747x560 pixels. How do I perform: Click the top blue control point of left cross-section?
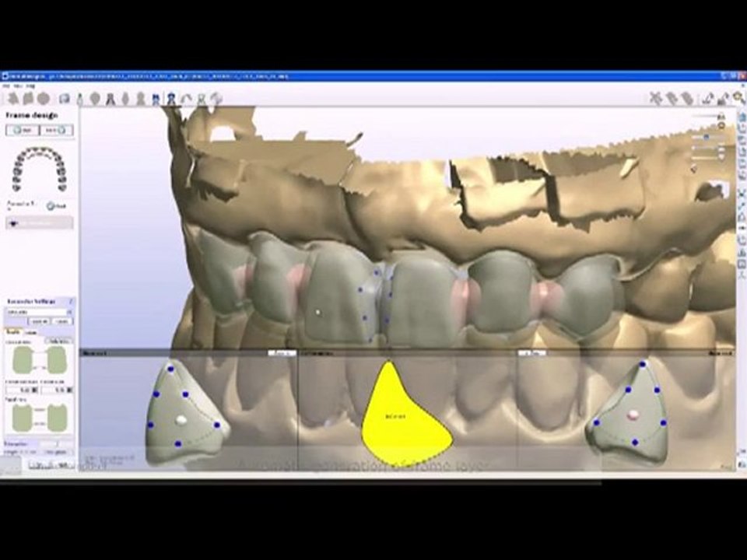pos(171,369)
